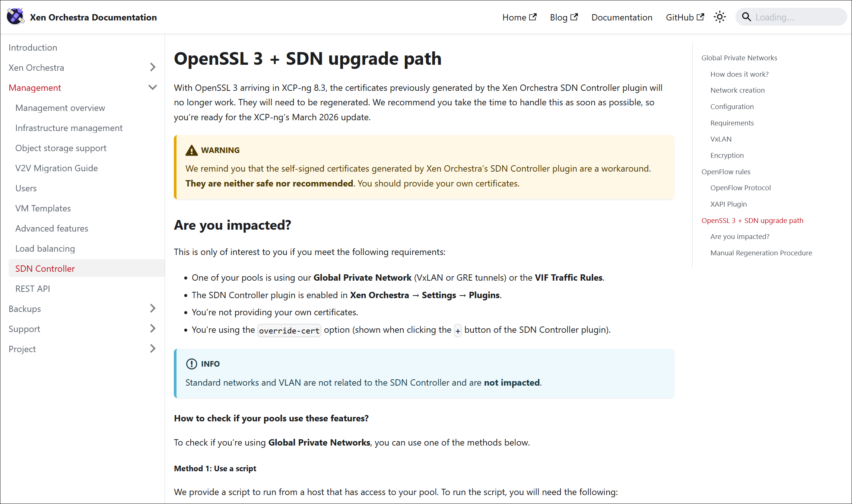
Task: Click the search magnifier icon
Action: tap(746, 17)
